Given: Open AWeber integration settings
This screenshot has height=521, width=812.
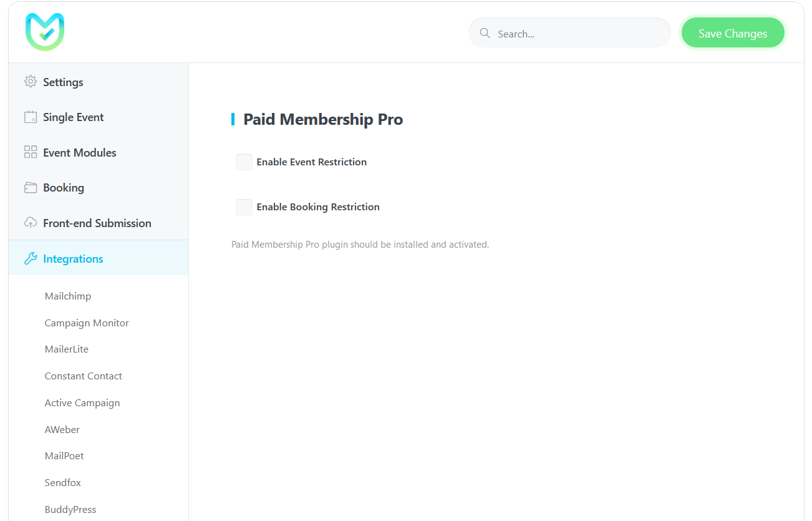Looking at the screenshot, I should tap(62, 429).
